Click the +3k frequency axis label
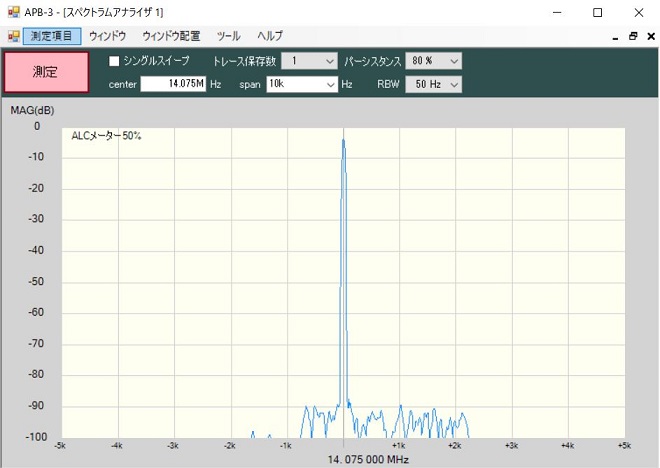Screen dimensions: 660x468 (511, 446)
